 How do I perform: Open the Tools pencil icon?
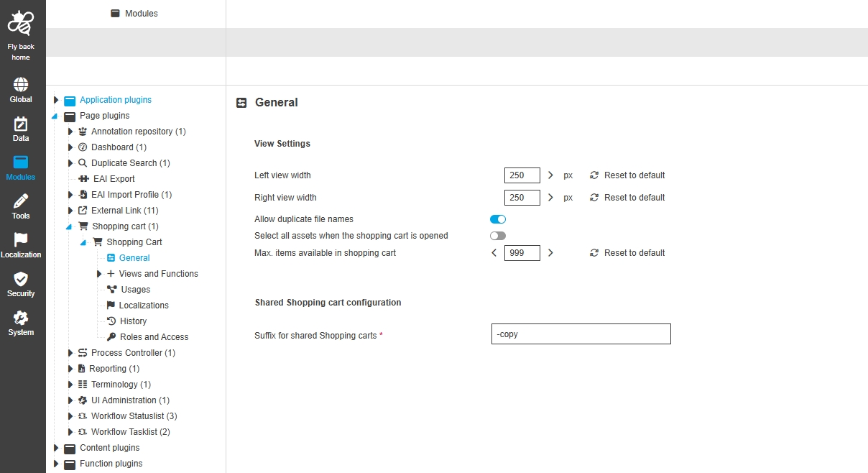[x=21, y=201]
